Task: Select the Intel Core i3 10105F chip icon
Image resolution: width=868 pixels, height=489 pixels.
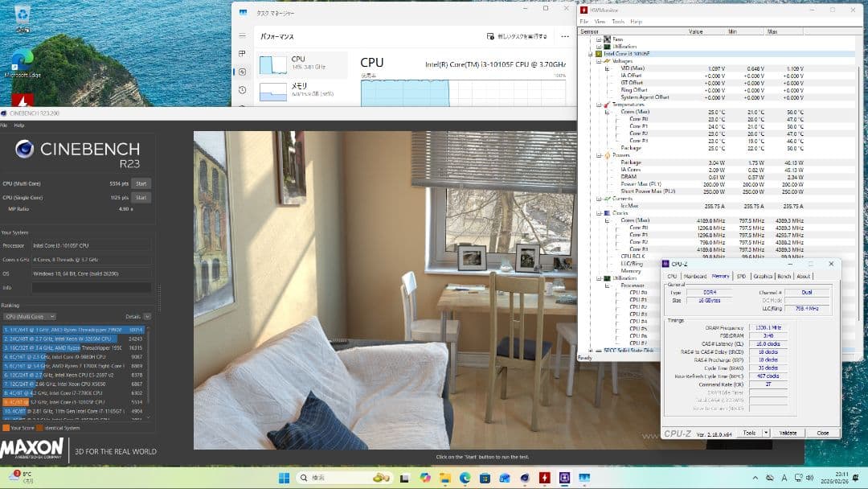Action: point(599,54)
